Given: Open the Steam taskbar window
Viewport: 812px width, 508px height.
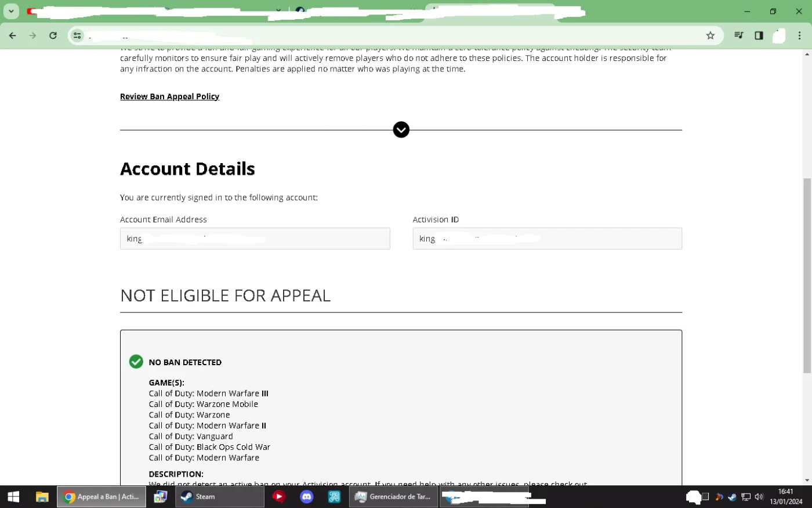Looking at the screenshot, I should click(x=219, y=497).
